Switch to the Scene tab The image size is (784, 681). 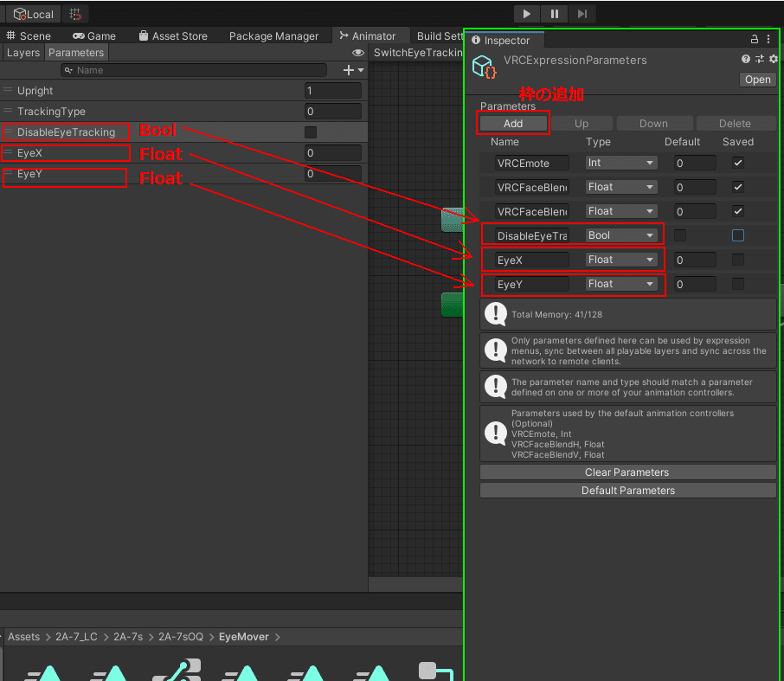pos(28,36)
